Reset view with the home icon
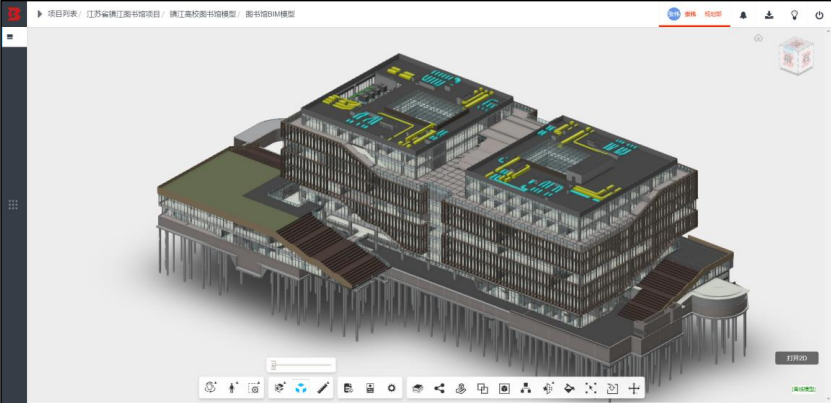The width and height of the screenshot is (831, 403). (x=758, y=38)
